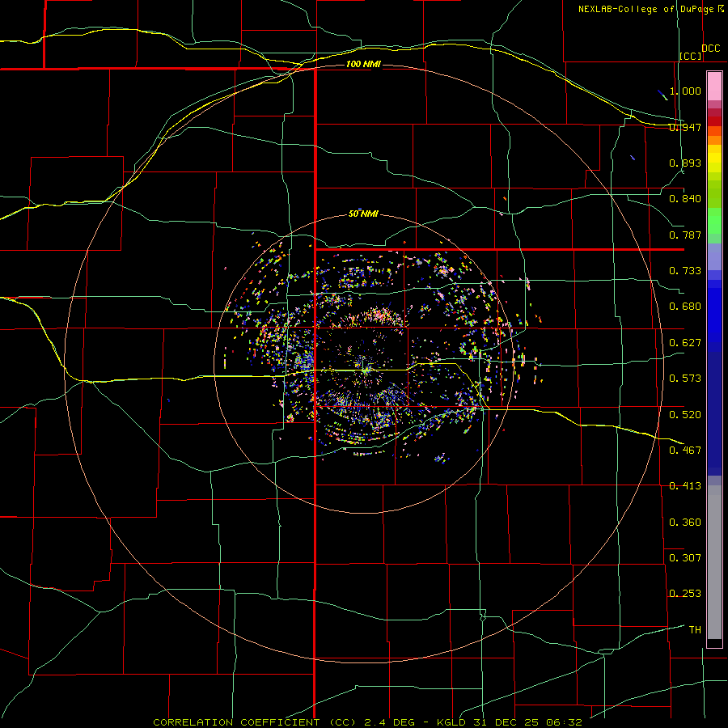Viewport: 728px width, 728px height.
Task: Click the NEXLAB-College of DuPage credit text
Action: [x=651, y=9]
